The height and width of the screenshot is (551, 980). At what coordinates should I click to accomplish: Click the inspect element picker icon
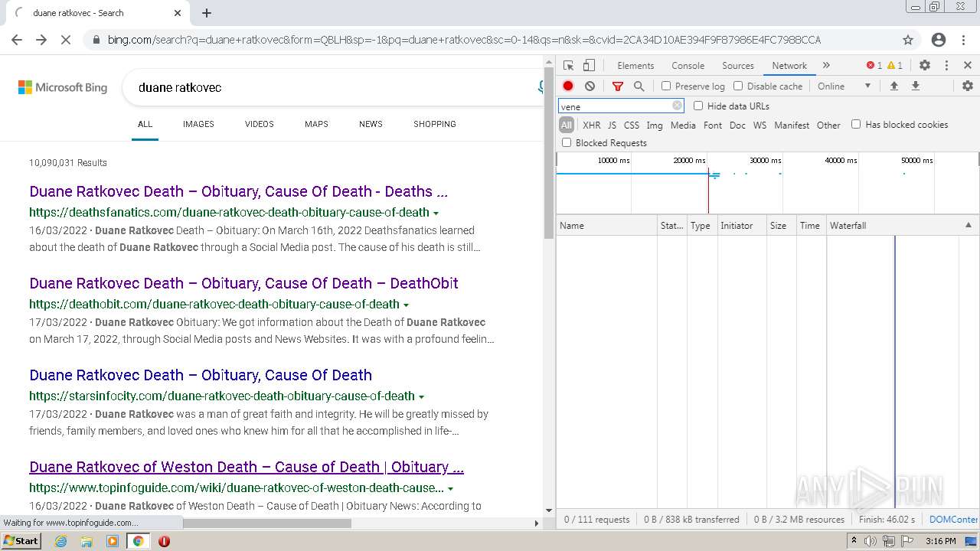[x=568, y=66]
